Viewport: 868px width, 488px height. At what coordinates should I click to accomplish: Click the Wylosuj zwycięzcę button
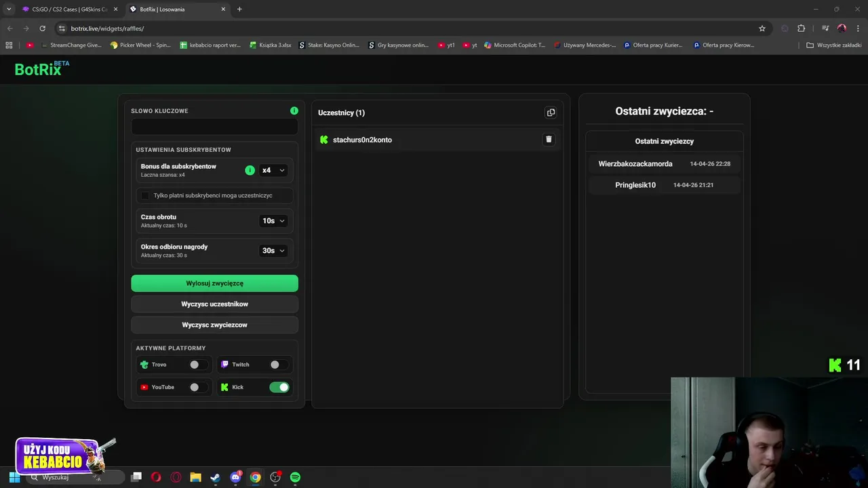point(214,283)
